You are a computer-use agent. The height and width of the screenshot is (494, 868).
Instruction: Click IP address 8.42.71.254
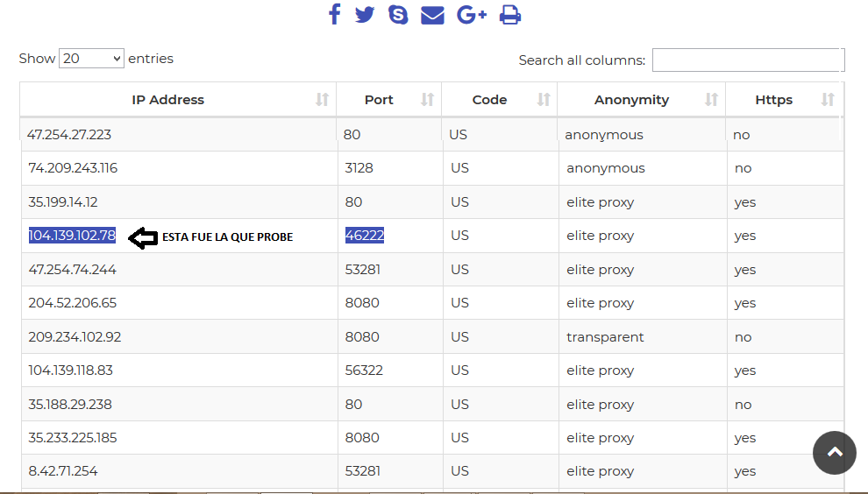coord(63,470)
